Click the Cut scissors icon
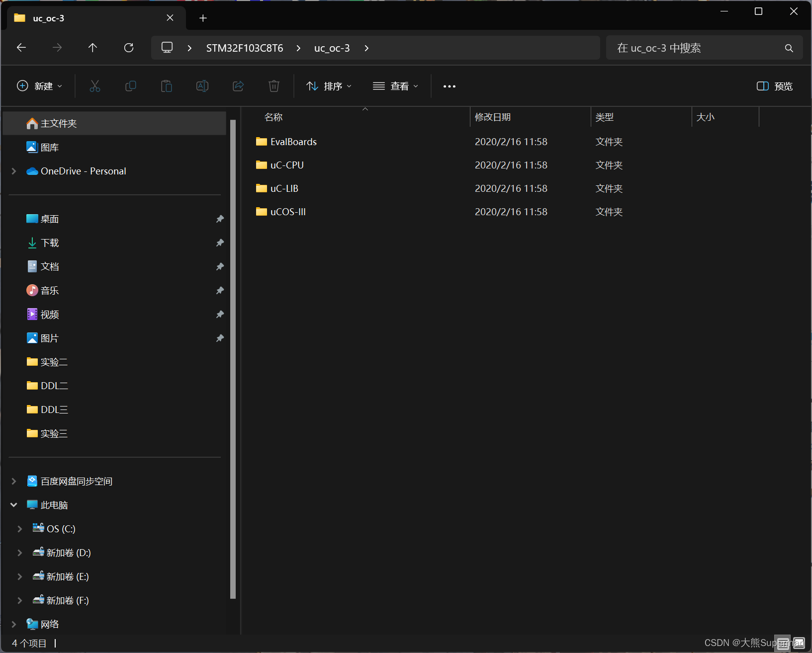 pos(95,86)
